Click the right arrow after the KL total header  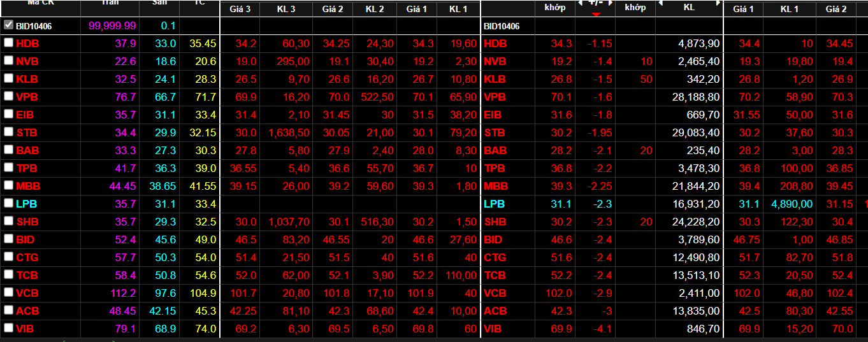point(719,3)
